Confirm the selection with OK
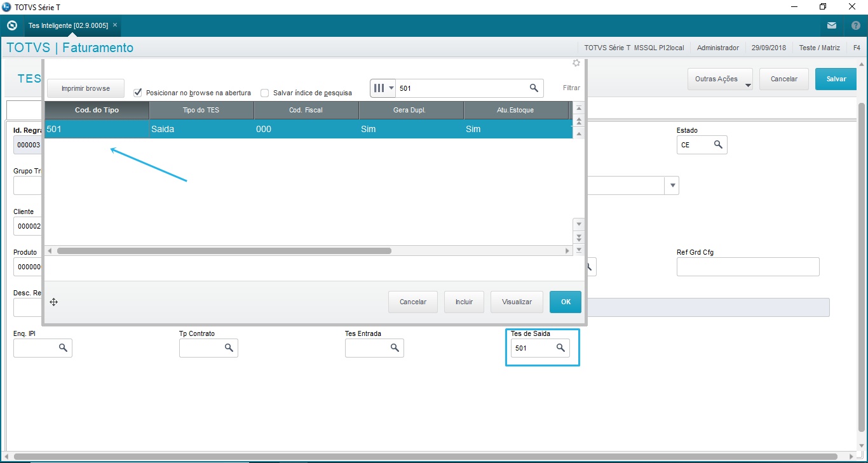 pyautogui.click(x=566, y=302)
